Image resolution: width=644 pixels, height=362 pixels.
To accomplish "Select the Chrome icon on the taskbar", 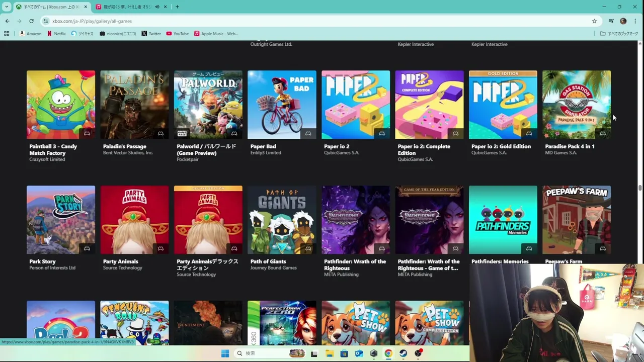I will tap(388, 353).
